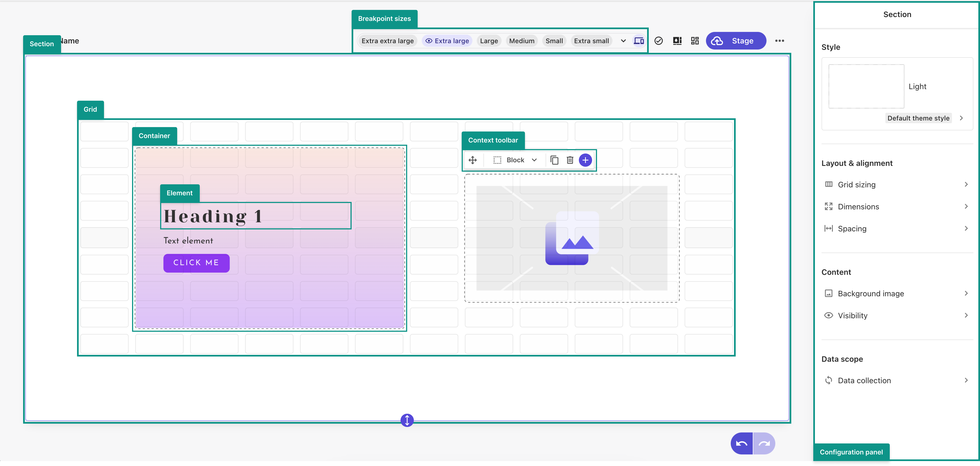Switch to the Small breakpoint
The height and width of the screenshot is (466, 980).
coord(554,41)
